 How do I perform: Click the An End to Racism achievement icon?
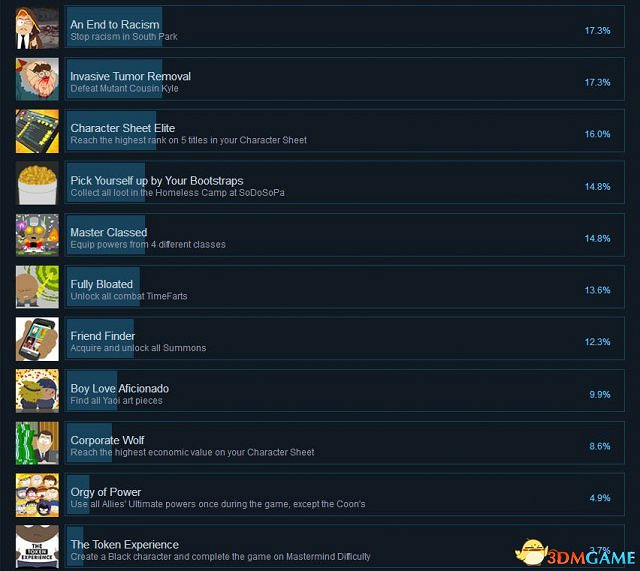point(37,27)
